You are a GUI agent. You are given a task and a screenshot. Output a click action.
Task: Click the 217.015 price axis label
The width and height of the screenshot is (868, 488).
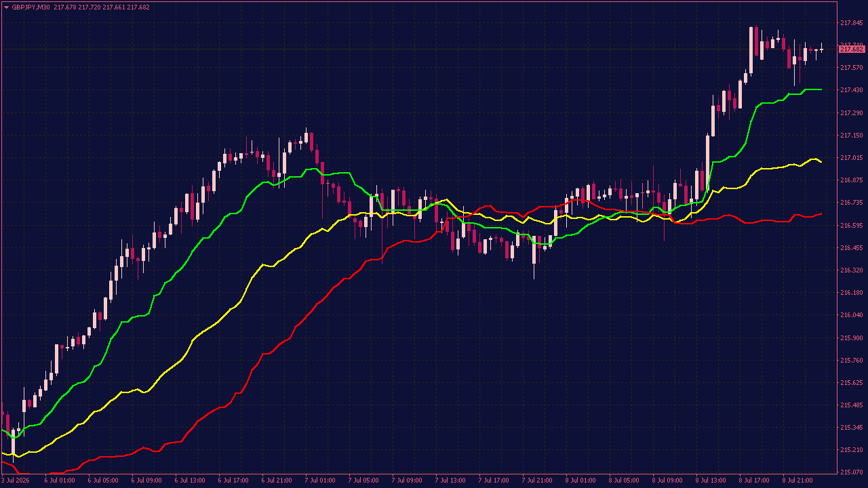851,158
